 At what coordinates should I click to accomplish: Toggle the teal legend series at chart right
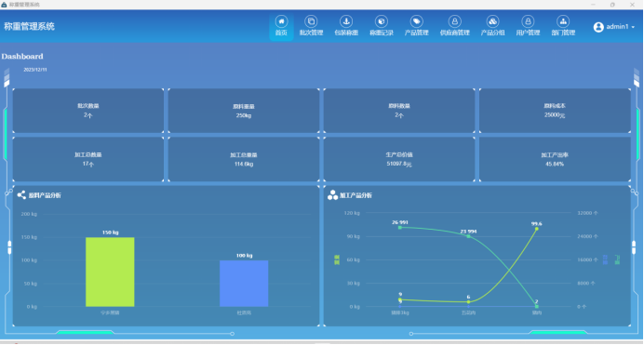click(617, 259)
